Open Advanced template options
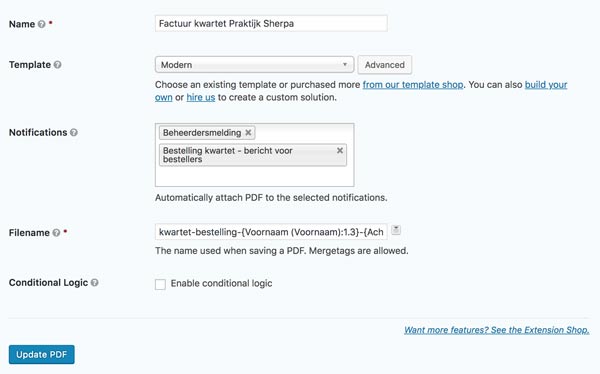The width and height of the screenshot is (600, 374). point(385,65)
